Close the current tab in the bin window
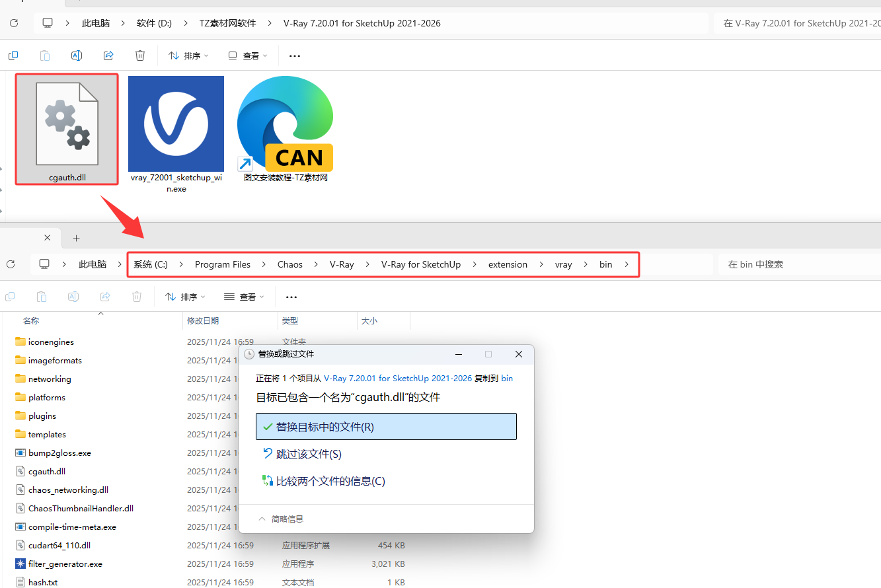 (x=47, y=238)
